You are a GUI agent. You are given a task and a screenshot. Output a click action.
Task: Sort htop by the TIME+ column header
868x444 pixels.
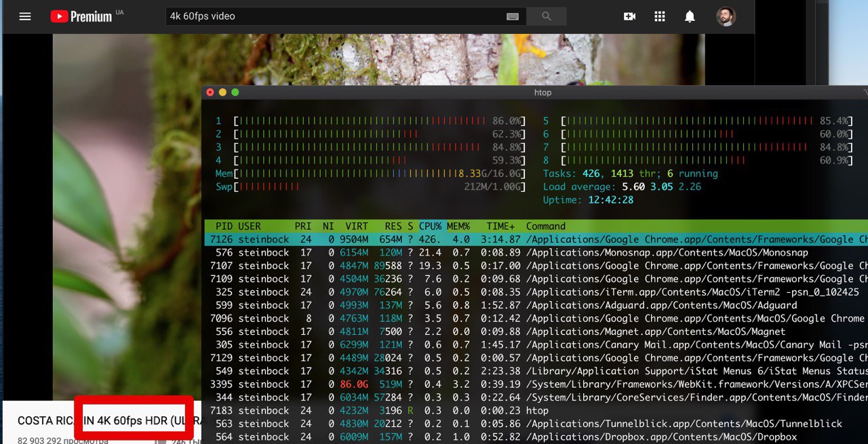pyautogui.click(x=500, y=226)
